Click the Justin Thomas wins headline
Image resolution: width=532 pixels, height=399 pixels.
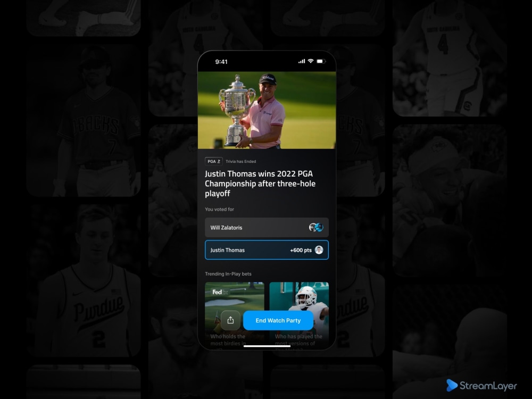[260, 184]
